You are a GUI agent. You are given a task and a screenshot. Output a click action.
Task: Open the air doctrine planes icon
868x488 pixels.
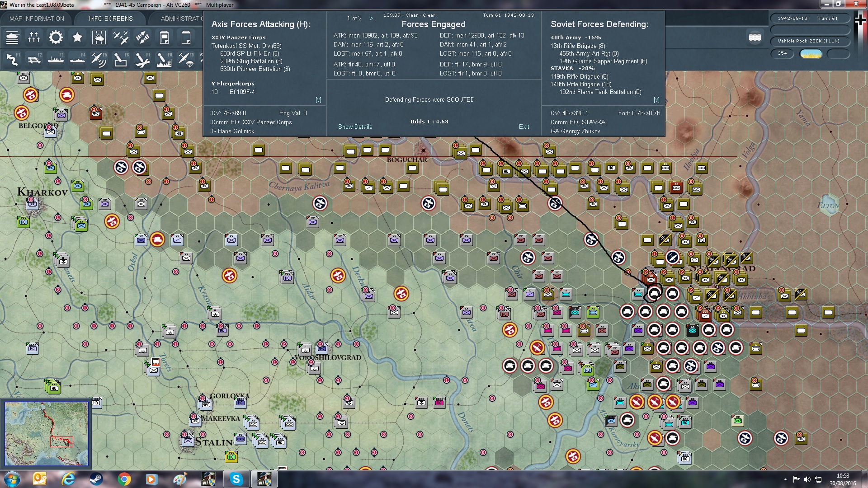click(121, 38)
